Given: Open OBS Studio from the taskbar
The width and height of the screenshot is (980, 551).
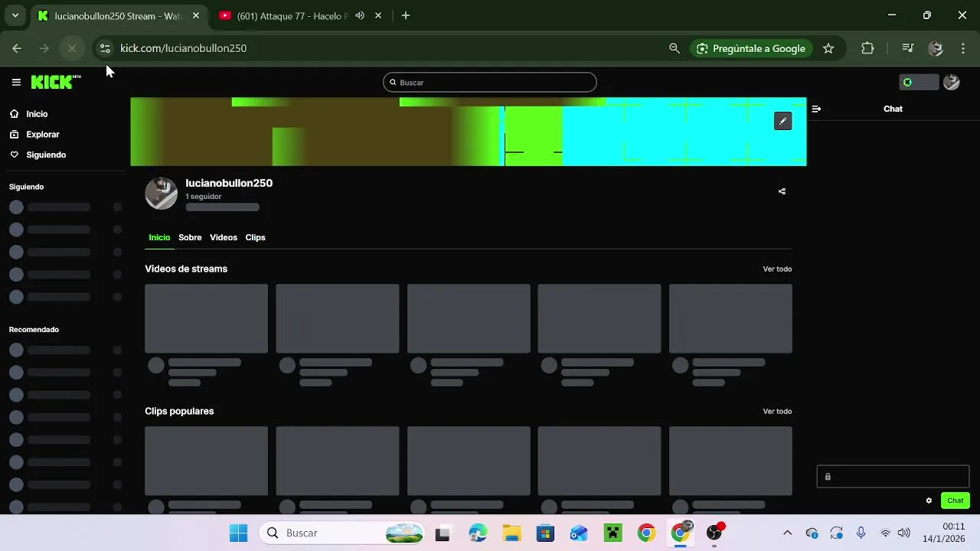Looking at the screenshot, I should coord(714,533).
